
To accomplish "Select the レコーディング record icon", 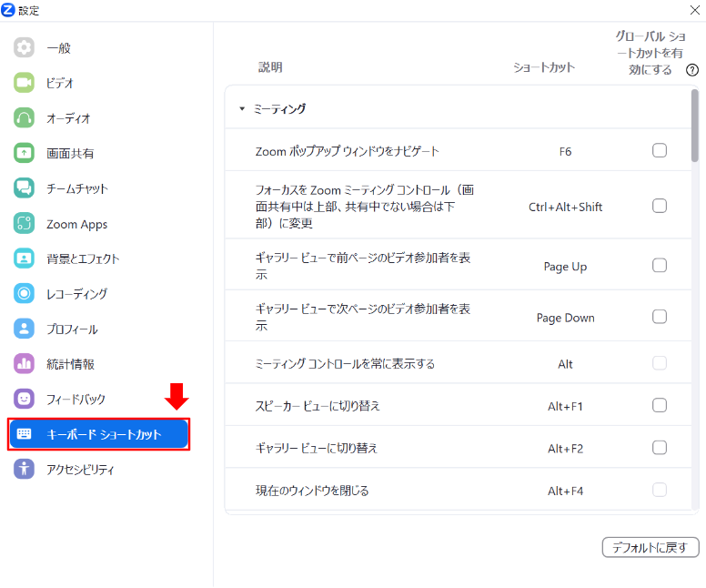I will (24, 293).
